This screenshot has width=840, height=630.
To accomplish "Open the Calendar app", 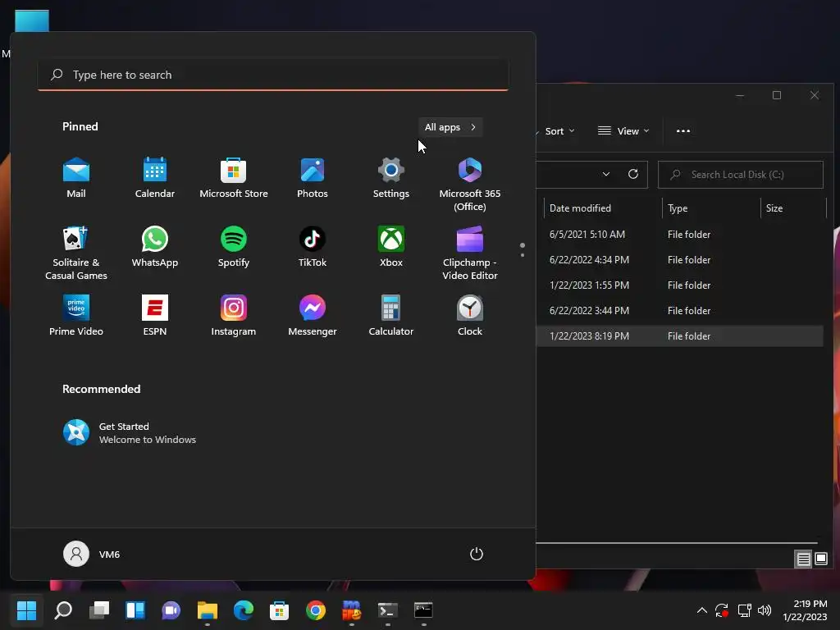I will (155, 178).
